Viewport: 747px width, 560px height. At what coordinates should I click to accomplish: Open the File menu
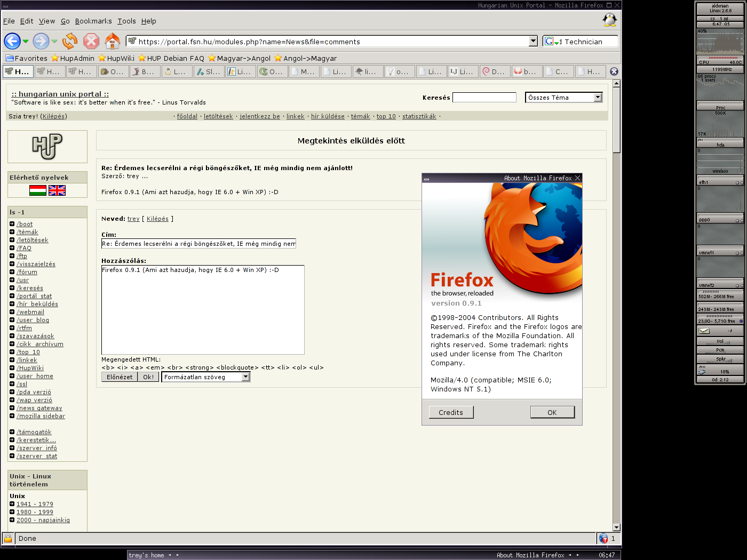coord(9,21)
